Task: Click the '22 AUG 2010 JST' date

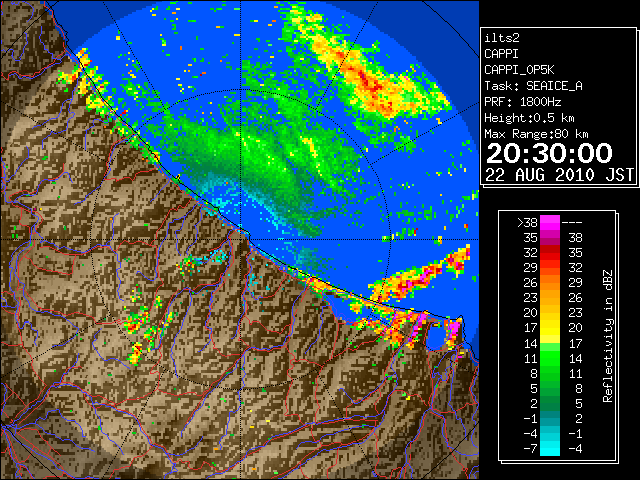Action: pyautogui.click(x=559, y=175)
